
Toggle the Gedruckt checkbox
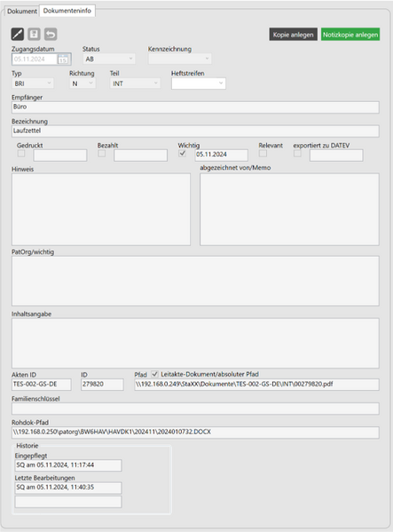click(x=21, y=154)
